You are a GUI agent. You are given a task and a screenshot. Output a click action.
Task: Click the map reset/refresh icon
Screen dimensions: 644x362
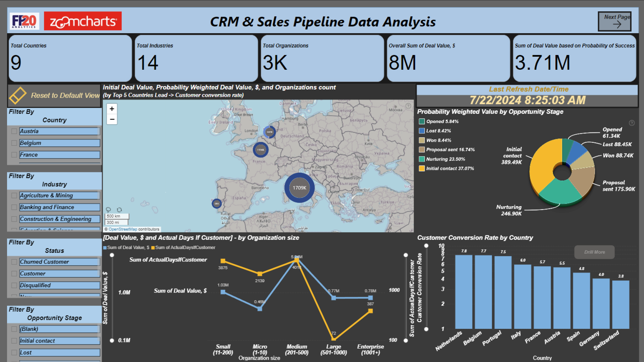pyautogui.click(x=119, y=210)
